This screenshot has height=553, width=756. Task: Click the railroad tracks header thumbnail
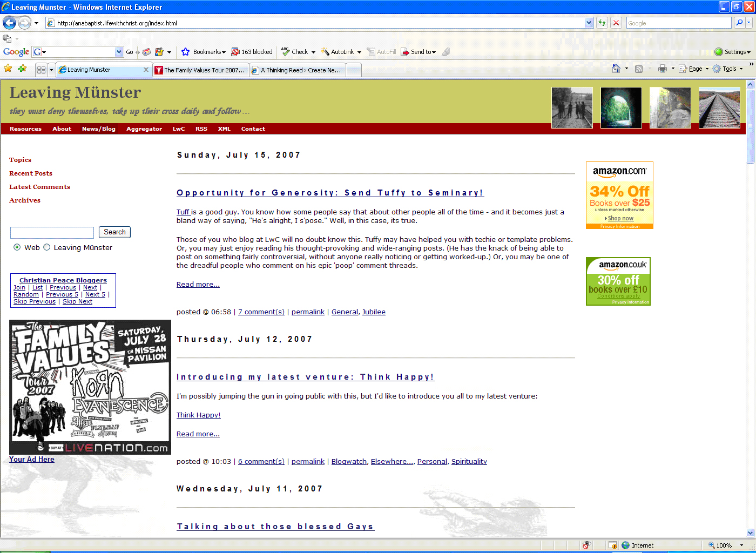(719, 107)
